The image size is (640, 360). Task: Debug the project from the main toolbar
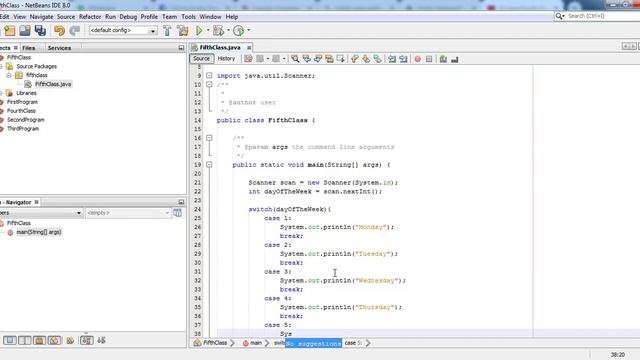[219, 31]
